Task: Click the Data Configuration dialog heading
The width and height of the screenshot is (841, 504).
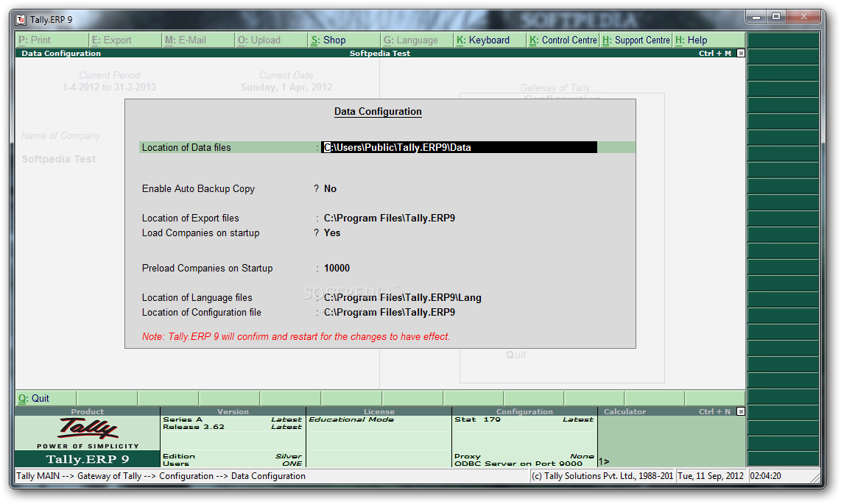Action: pos(378,111)
